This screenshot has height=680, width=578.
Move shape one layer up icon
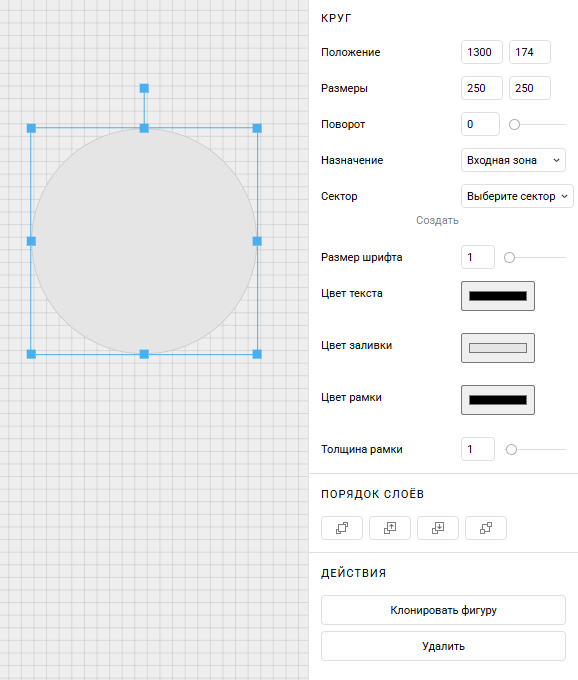(390, 528)
